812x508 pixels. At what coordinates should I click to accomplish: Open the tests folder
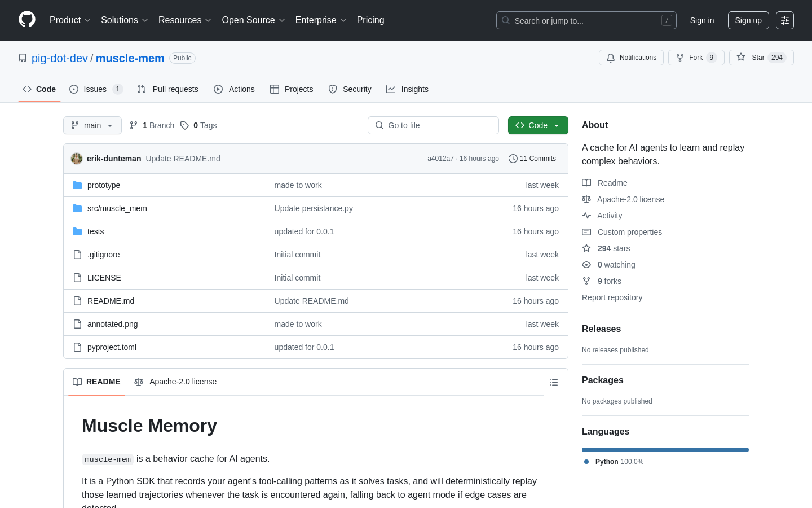click(95, 231)
